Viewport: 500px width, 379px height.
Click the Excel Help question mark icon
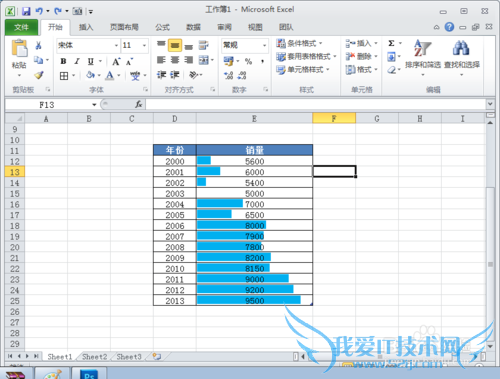click(449, 27)
